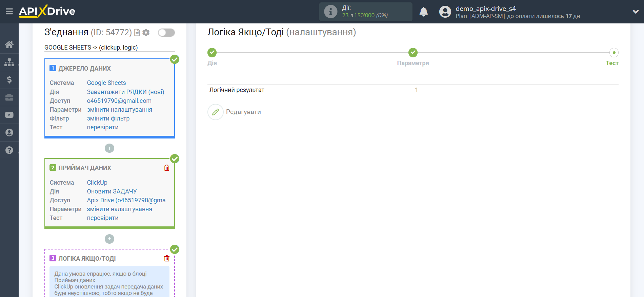Image resolution: width=644 pixels, height=297 pixels.
Task: Click the actions info icon
Action: pos(330,12)
